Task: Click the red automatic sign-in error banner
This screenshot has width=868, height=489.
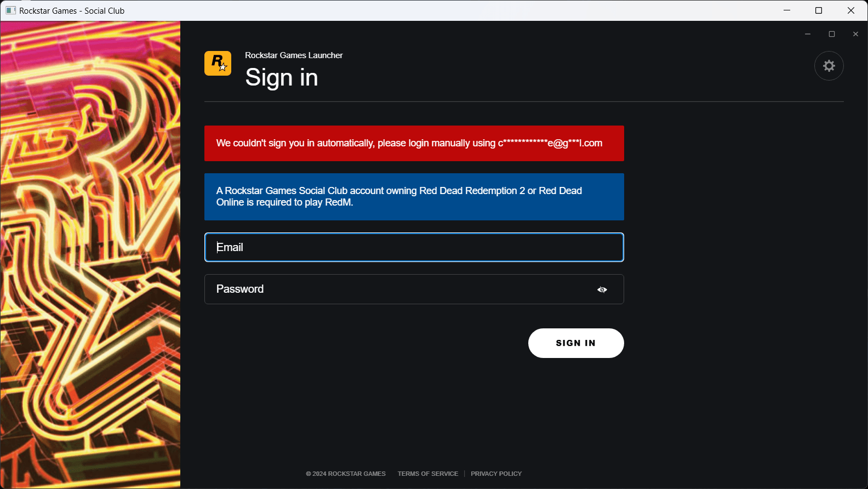Action: [x=414, y=143]
